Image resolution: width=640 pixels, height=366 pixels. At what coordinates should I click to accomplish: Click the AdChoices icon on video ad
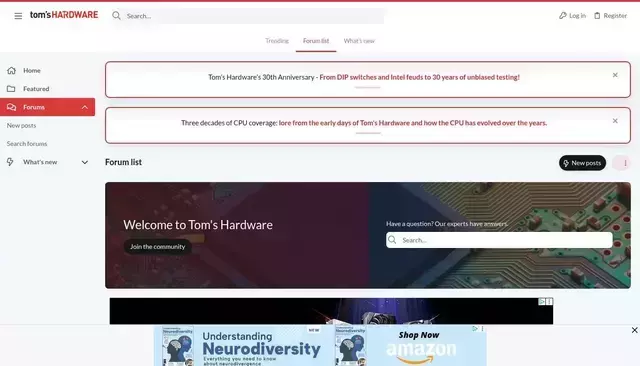point(542,302)
